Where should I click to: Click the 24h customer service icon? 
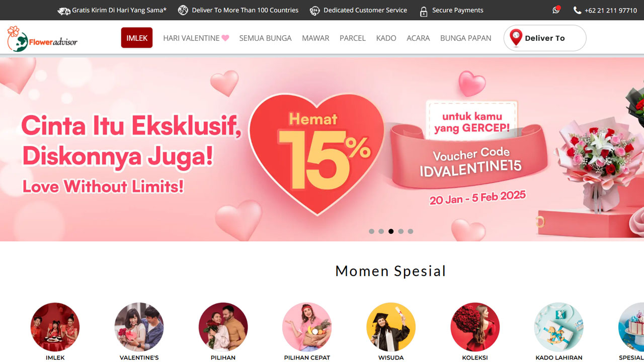tap(315, 11)
